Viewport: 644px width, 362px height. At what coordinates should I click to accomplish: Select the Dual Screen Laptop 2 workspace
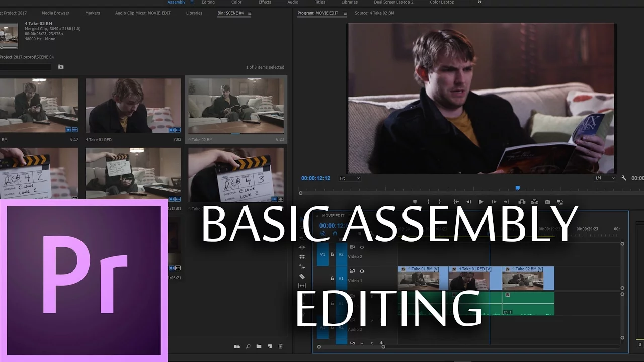(x=393, y=2)
